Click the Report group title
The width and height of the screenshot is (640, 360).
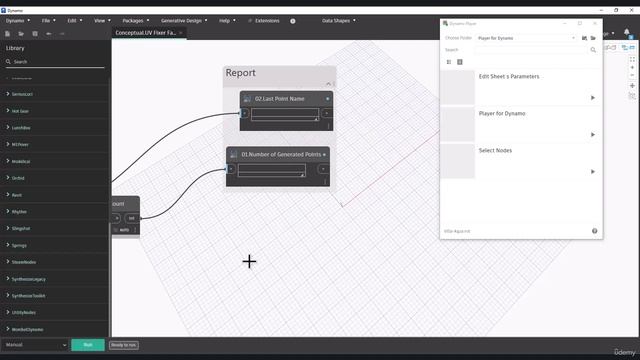[240, 73]
